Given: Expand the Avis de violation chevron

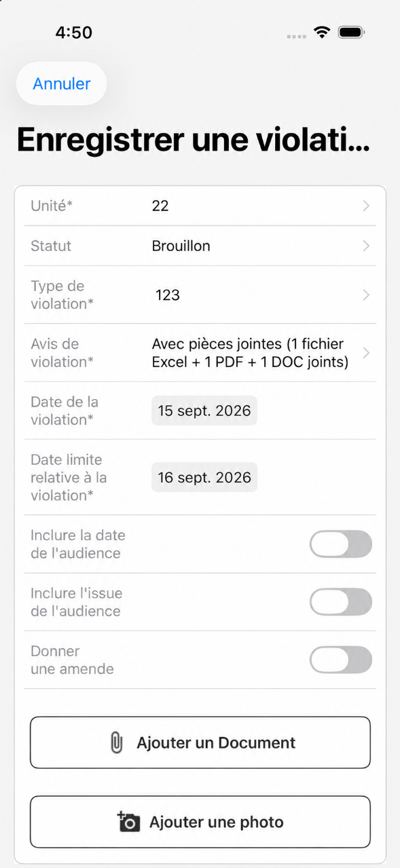Looking at the screenshot, I should coord(366,353).
